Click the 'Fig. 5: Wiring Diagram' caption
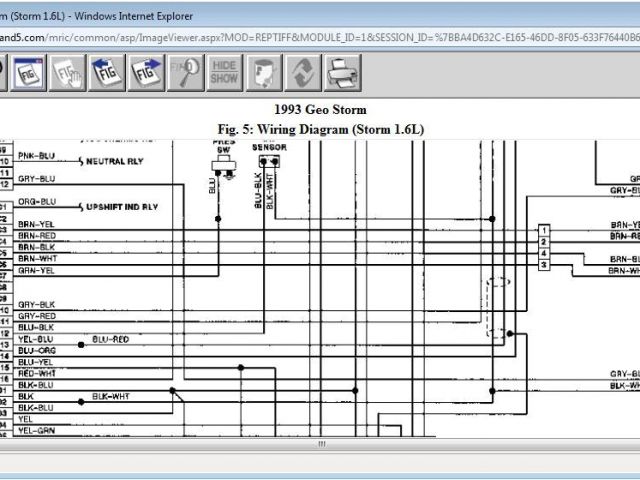 tap(320, 129)
